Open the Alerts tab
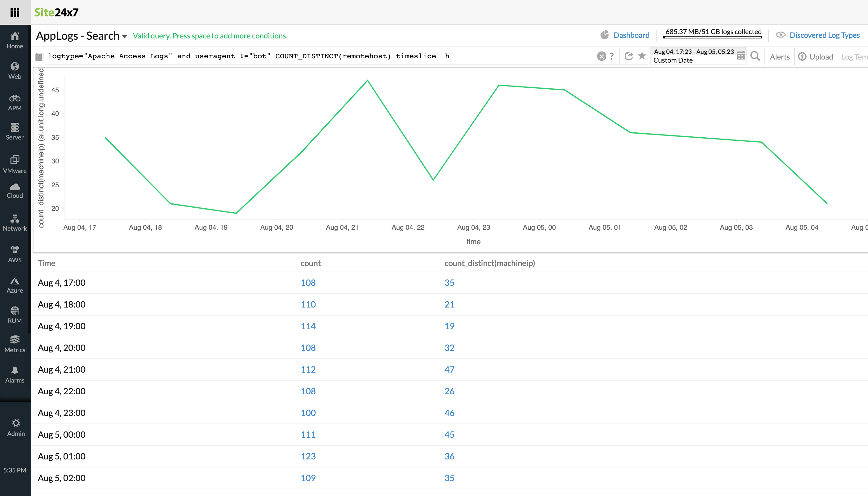The image size is (868, 496). 779,57
